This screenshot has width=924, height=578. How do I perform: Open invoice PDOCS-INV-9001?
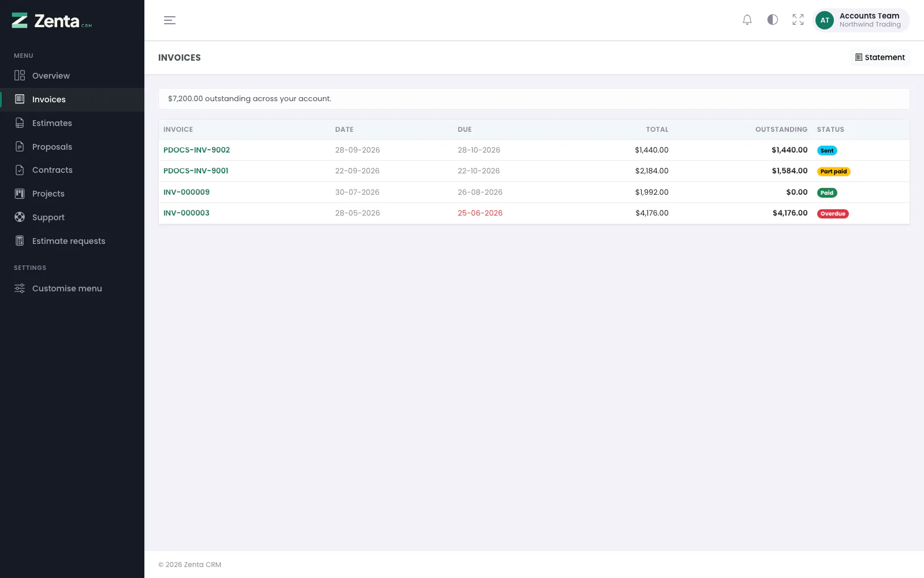click(x=196, y=171)
